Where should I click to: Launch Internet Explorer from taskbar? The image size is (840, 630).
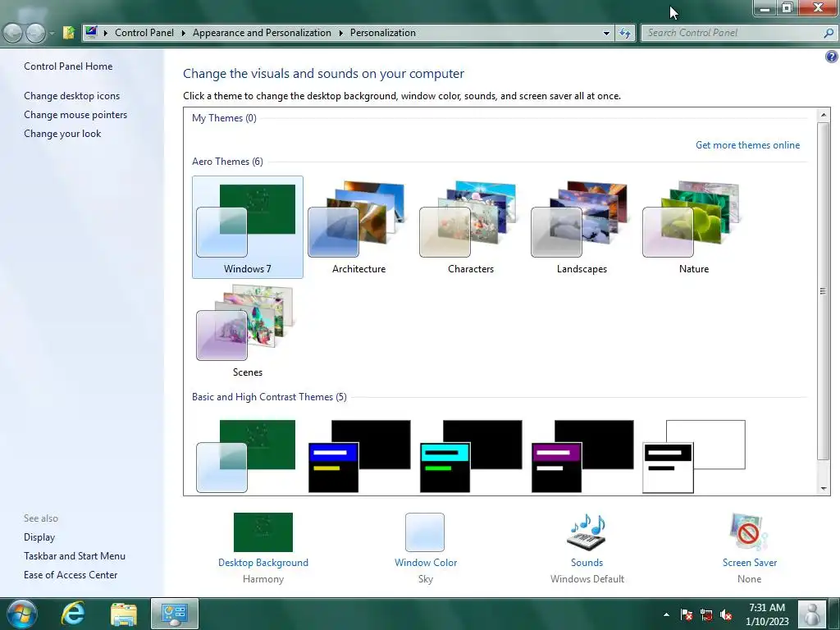coord(73,614)
